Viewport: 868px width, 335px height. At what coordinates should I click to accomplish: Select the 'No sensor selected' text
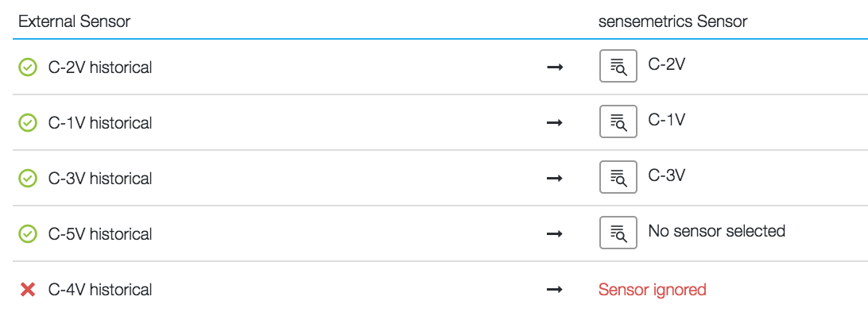(716, 230)
